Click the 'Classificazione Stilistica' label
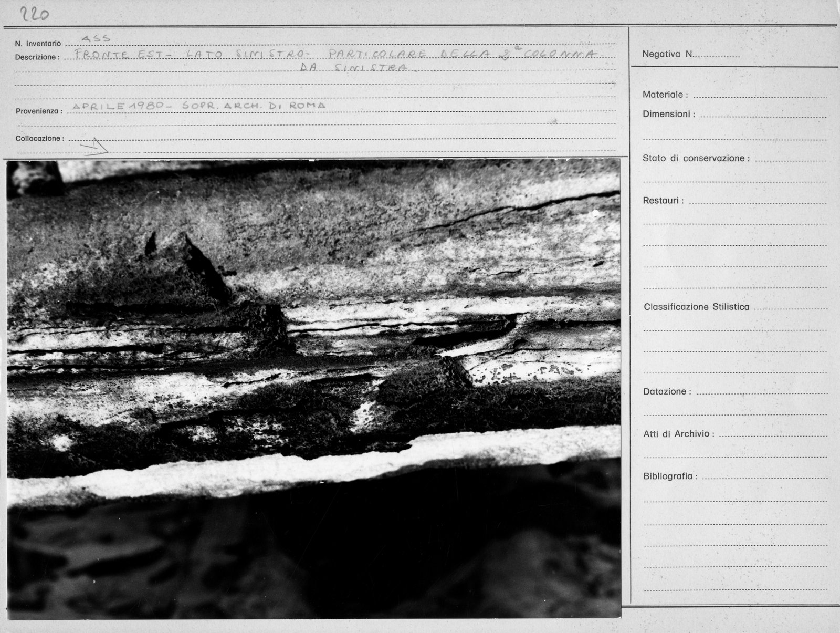 pos(697,307)
